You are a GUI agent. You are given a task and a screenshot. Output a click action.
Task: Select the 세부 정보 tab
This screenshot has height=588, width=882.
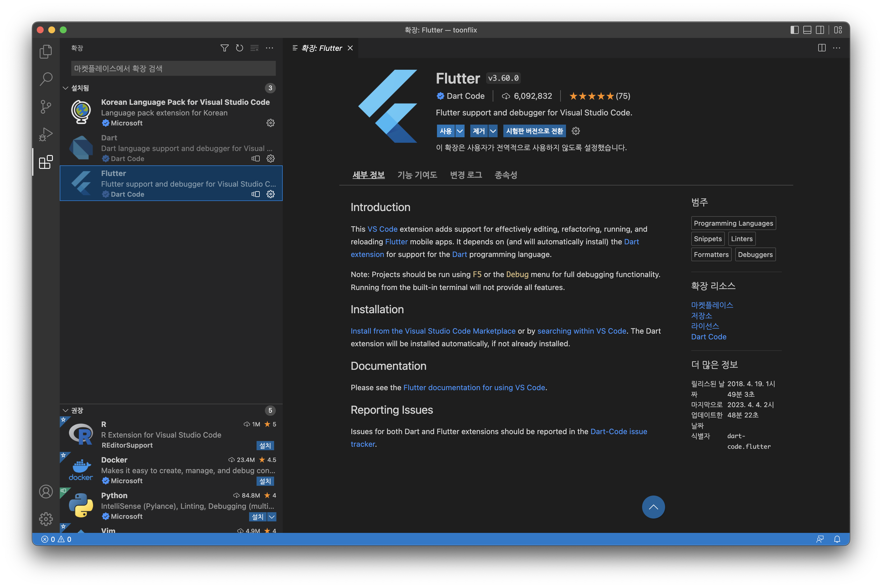pyautogui.click(x=368, y=175)
